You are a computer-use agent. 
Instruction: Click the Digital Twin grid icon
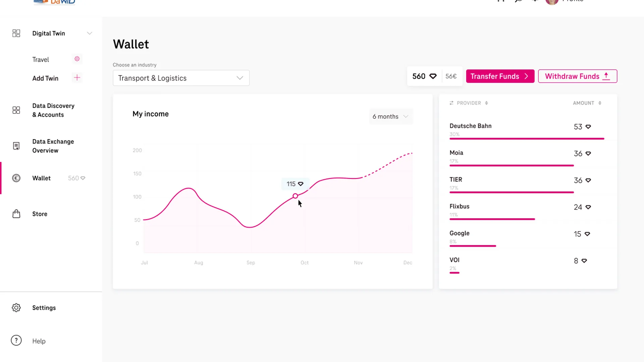[x=16, y=33]
